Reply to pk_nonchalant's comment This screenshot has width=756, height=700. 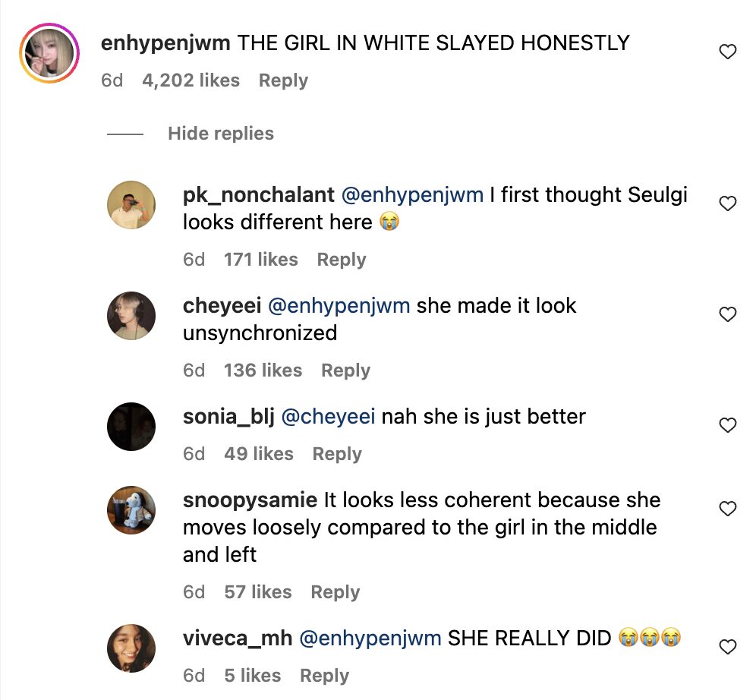[x=342, y=260]
